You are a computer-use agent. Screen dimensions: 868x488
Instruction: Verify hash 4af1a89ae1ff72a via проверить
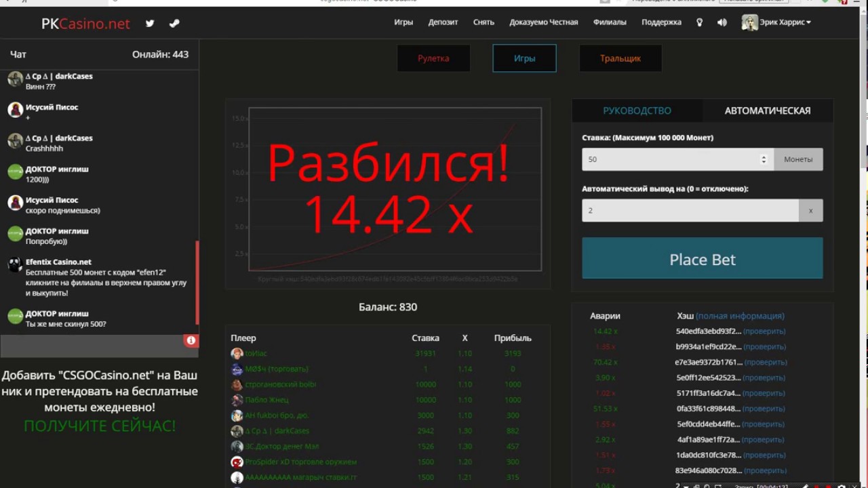764,439
